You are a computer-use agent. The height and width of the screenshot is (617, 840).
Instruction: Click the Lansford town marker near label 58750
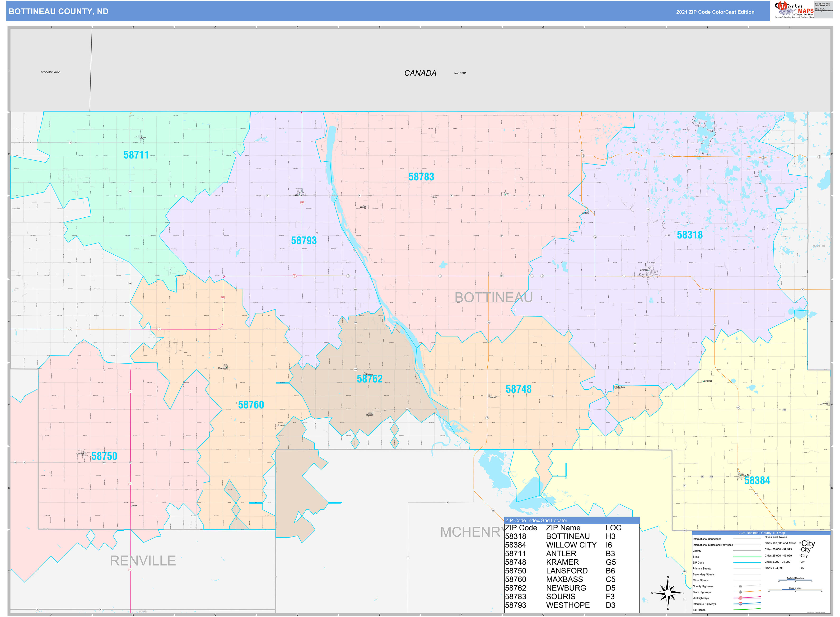coord(84,453)
